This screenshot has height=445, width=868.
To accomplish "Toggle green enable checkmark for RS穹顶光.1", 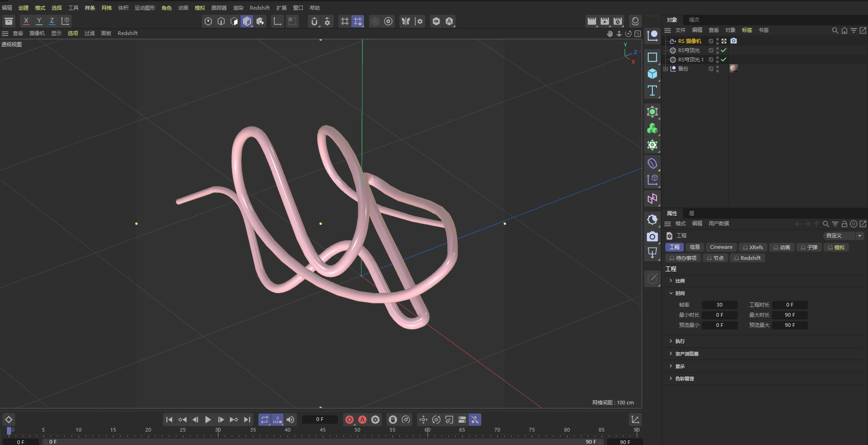I will tap(723, 60).
